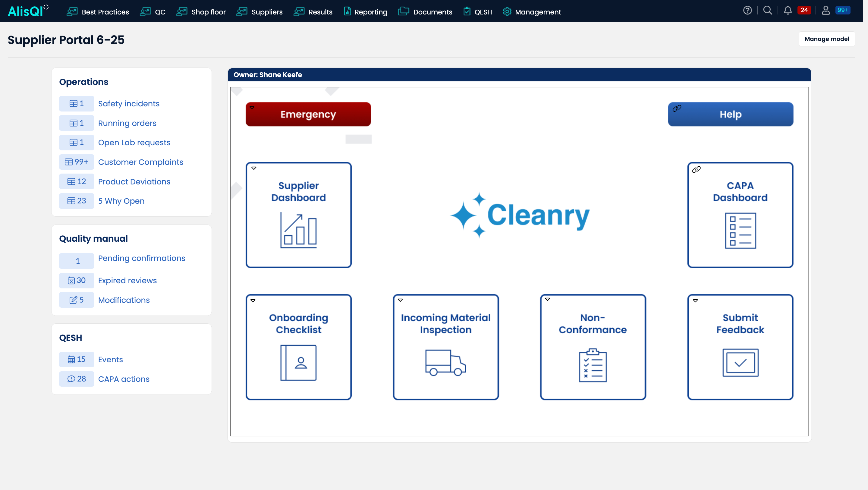
Task: Open the Best Practices menu
Action: click(98, 12)
